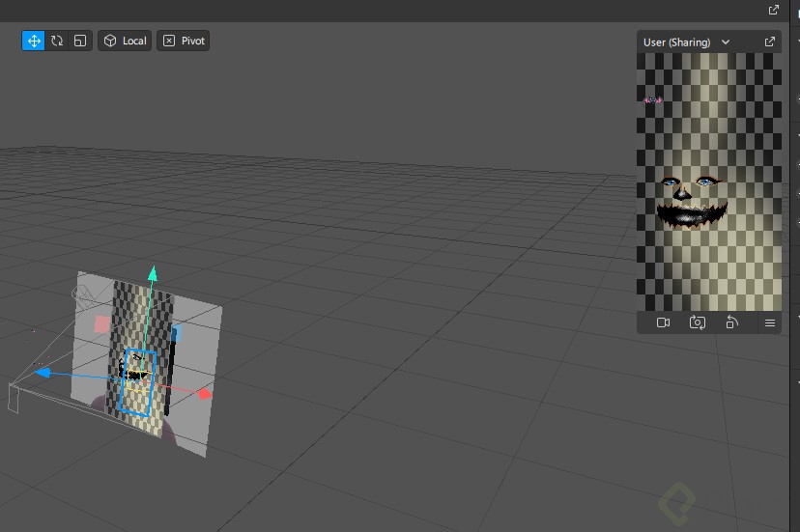Screen dimensions: 800x532
Task: Pop out the preview panel
Action: pos(770,42)
